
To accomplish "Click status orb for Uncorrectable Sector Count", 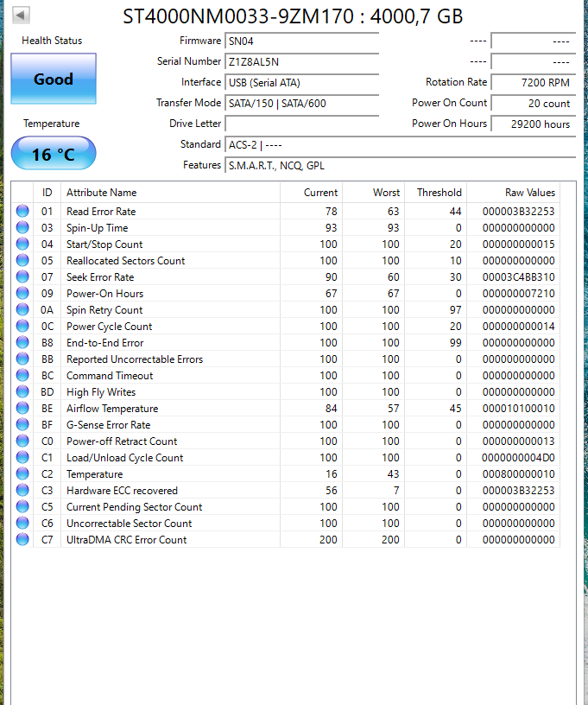I will (x=22, y=523).
